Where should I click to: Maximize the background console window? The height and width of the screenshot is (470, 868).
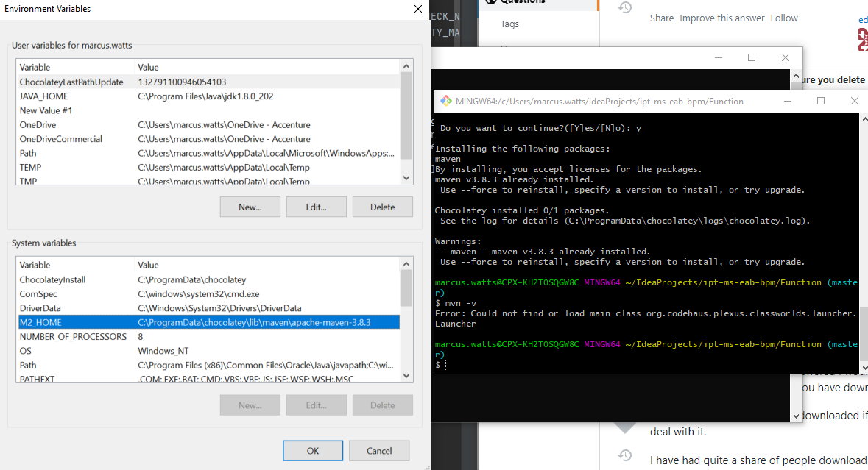752,57
